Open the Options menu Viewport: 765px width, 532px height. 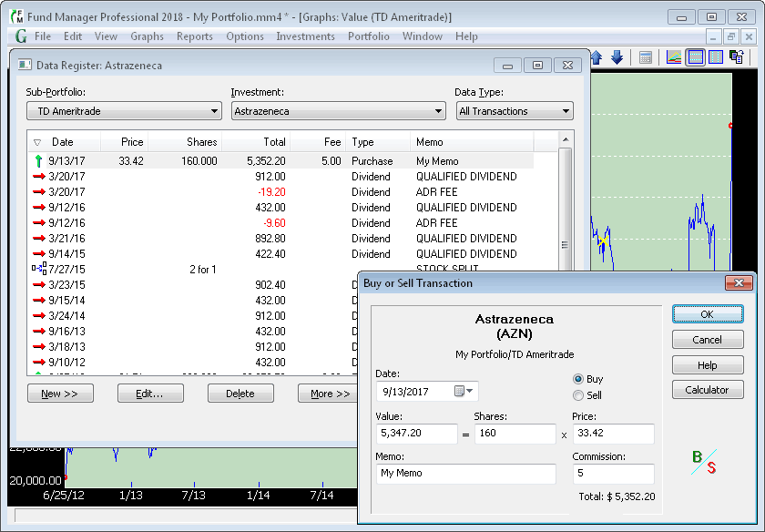[245, 36]
